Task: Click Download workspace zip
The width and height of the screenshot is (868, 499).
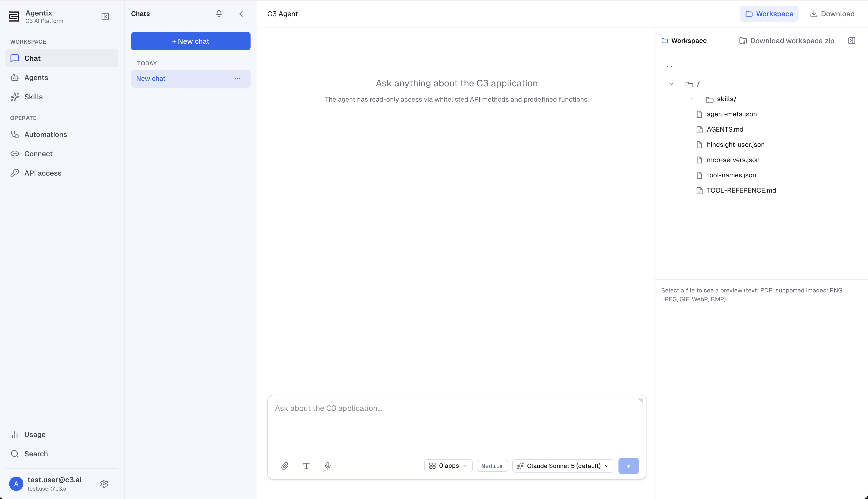Action: (x=786, y=41)
